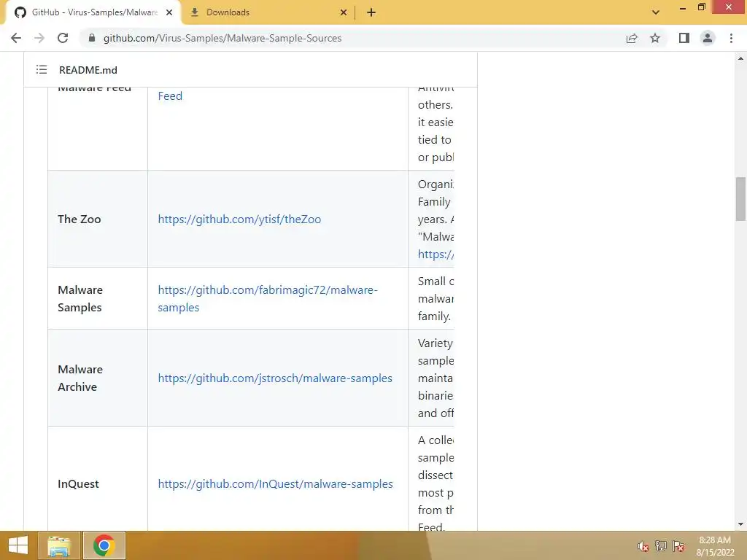Bookmark this page with star icon
This screenshot has height=560, width=747.
(x=655, y=38)
